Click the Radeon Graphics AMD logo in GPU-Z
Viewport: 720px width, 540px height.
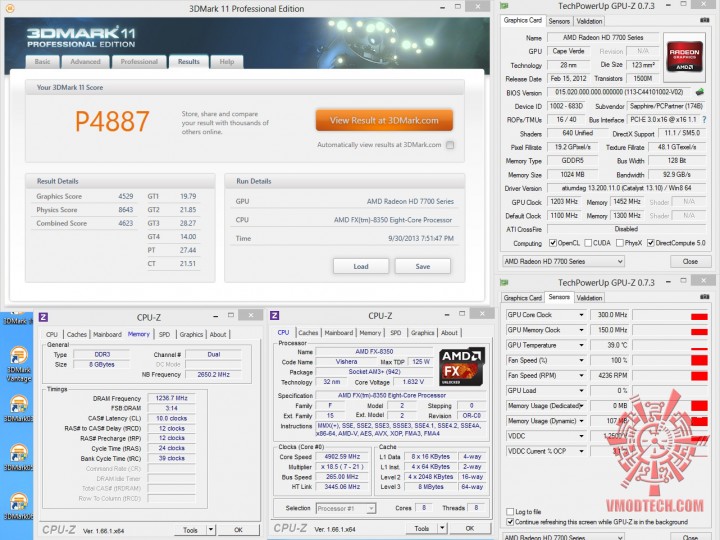684,57
